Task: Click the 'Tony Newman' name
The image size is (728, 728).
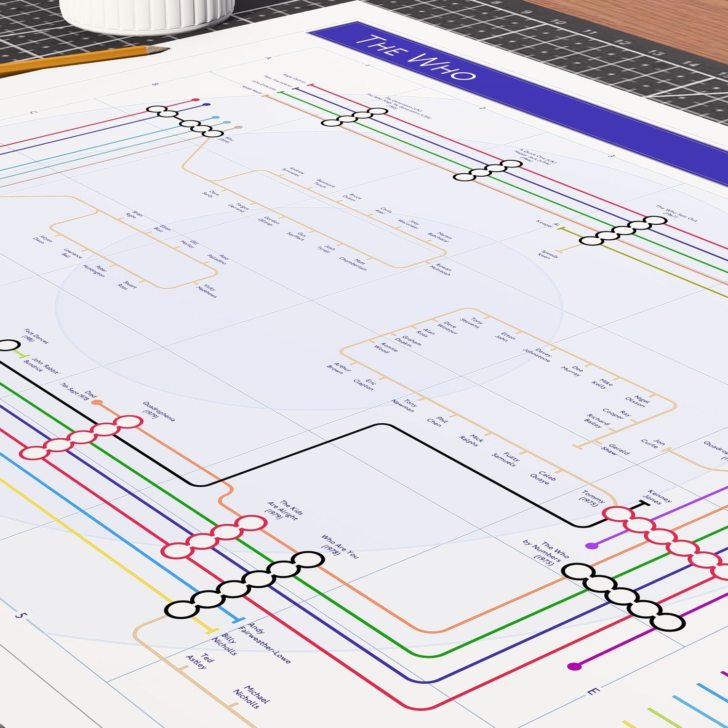Action: pos(404,405)
